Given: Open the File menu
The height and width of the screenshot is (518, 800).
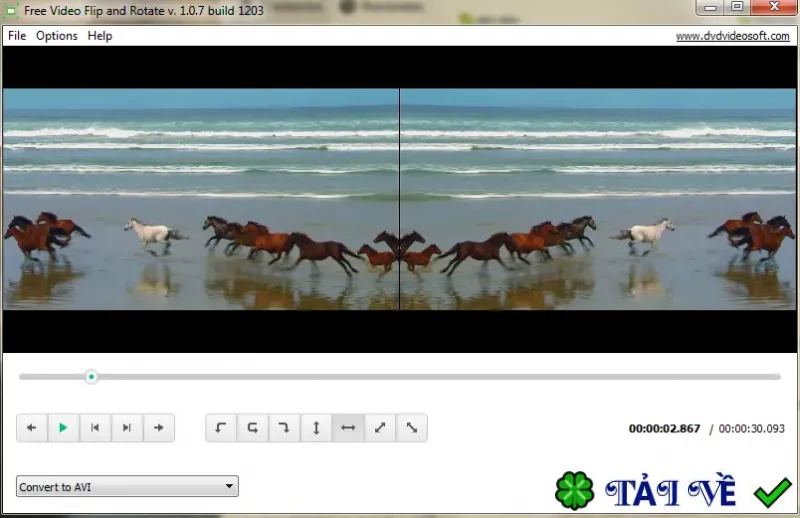Looking at the screenshot, I should (x=17, y=36).
